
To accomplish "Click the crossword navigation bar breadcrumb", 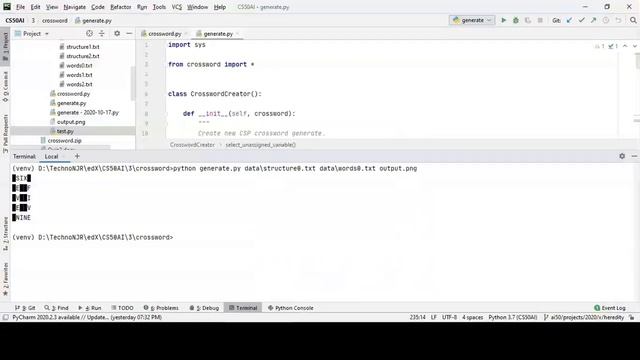I will pos(54,21).
